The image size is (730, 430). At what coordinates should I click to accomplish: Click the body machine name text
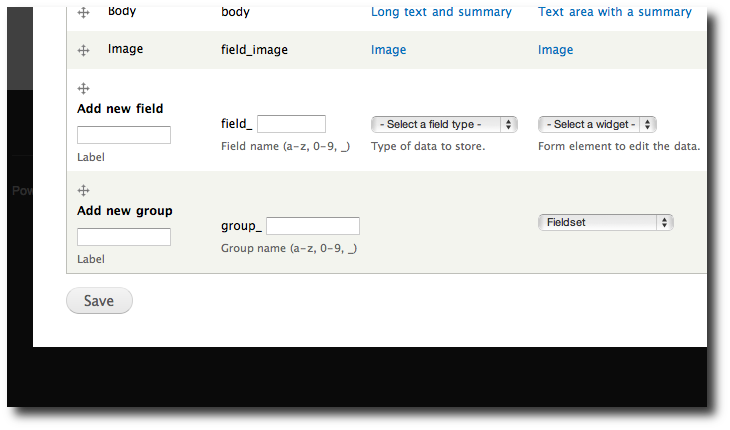click(236, 12)
